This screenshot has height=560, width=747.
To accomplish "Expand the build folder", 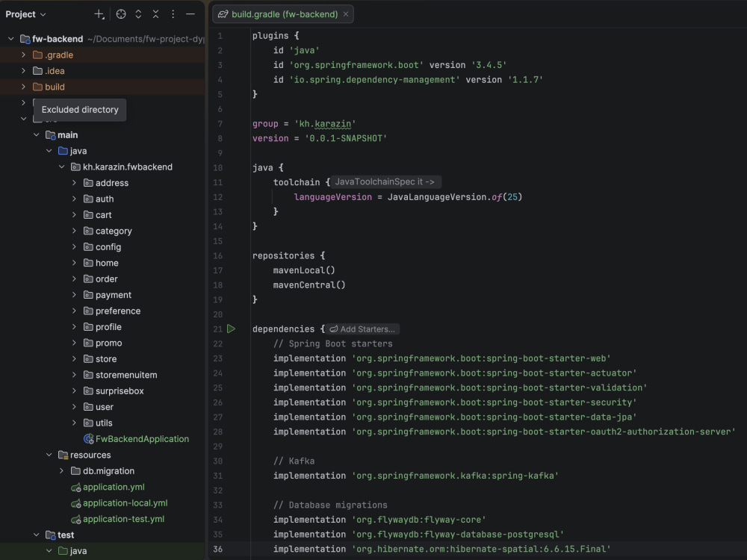I will tap(23, 87).
